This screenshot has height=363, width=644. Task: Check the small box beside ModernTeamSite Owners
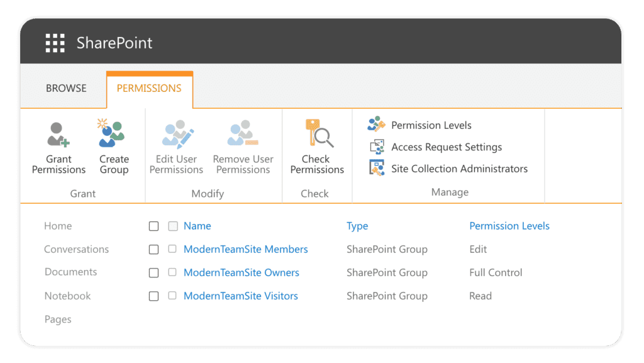172,272
